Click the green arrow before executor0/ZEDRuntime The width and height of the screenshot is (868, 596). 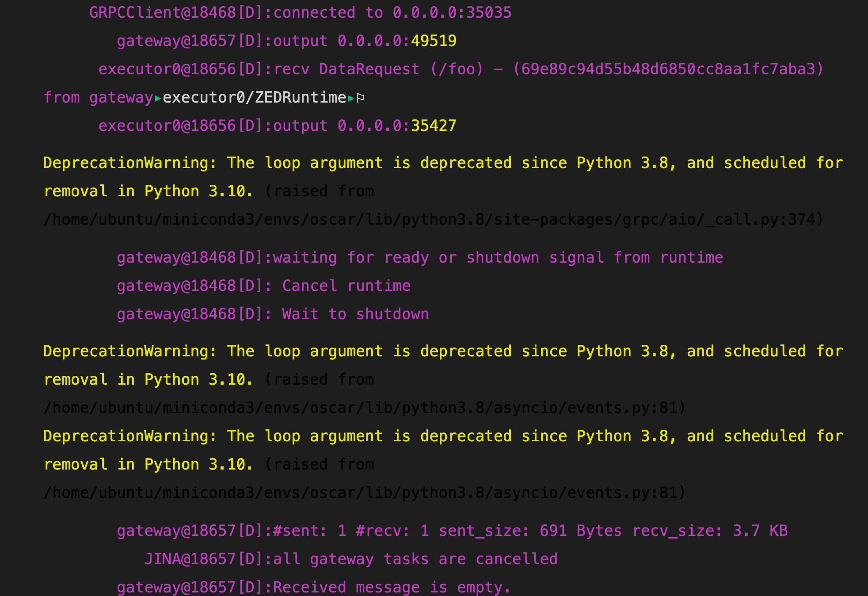pos(157,97)
